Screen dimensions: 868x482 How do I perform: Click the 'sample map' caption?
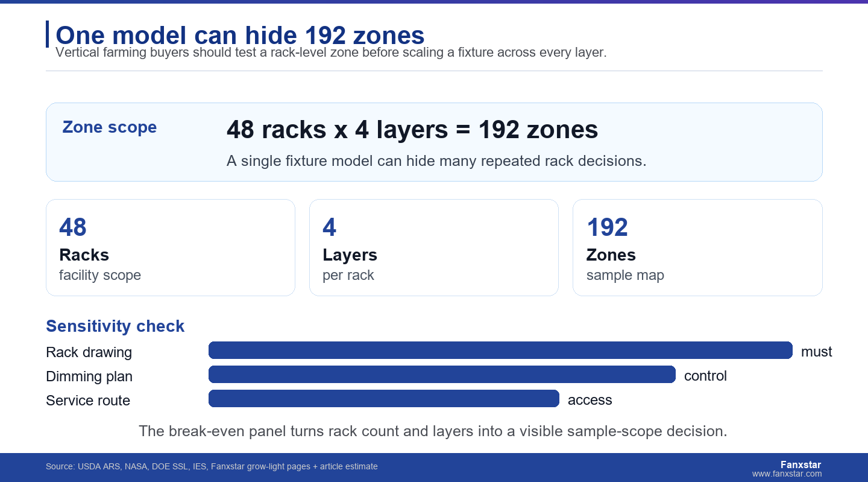point(625,275)
